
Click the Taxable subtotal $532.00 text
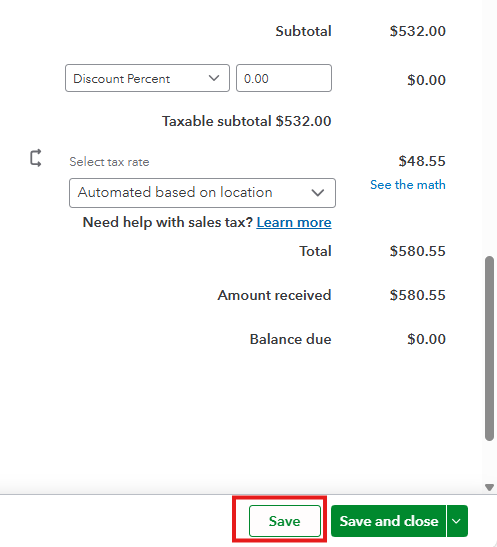[247, 121]
